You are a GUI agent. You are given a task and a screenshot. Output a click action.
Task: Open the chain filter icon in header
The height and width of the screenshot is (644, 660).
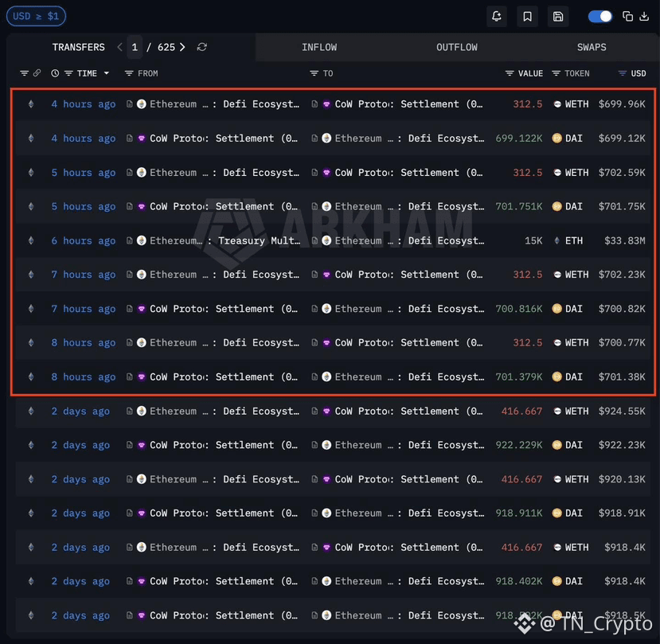25,73
